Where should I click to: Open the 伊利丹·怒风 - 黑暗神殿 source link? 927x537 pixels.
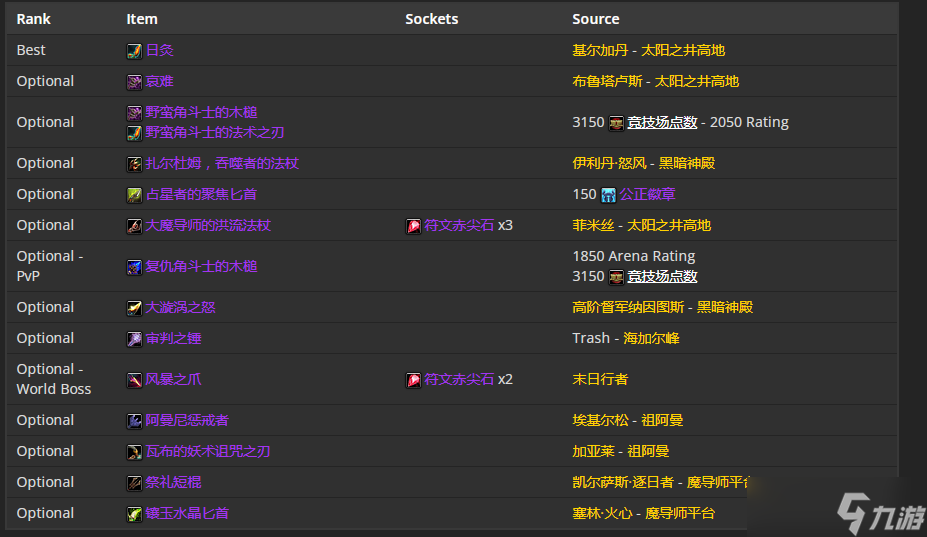[644, 163]
